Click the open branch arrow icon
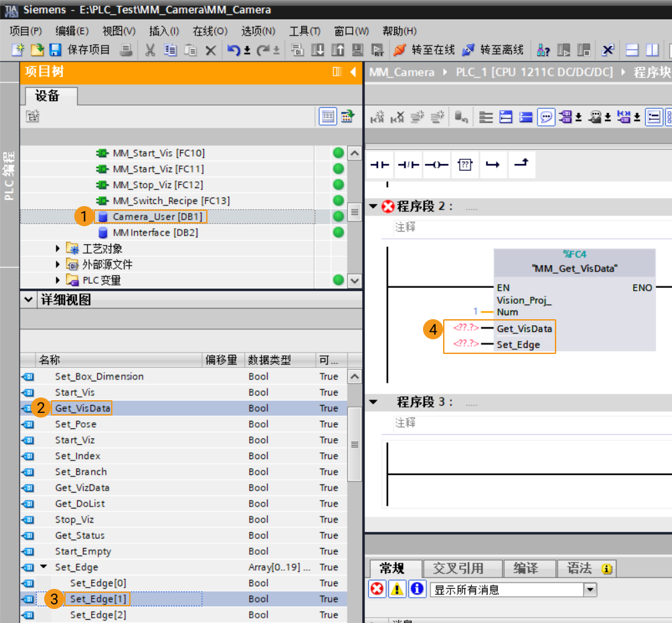672x623 pixels. click(493, 165)
